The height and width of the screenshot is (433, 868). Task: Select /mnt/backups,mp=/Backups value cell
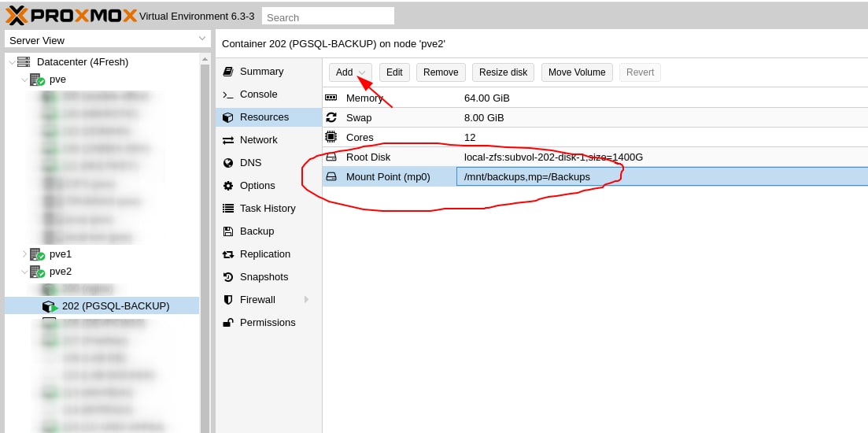pos(662,176)
